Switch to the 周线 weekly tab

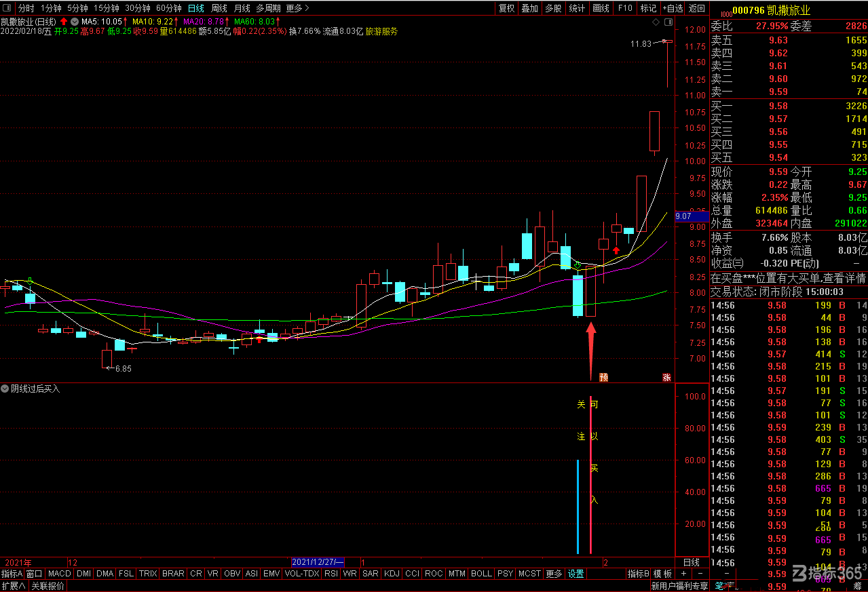click(x=219, y=8)
